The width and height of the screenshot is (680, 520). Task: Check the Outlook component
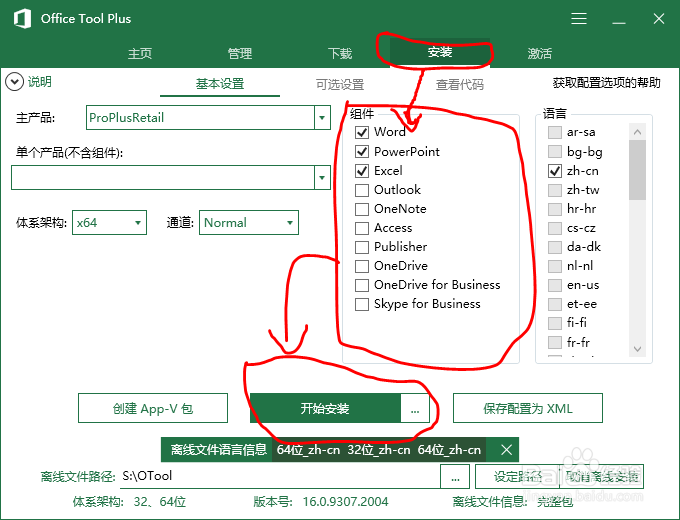click(x=362, y=190)
